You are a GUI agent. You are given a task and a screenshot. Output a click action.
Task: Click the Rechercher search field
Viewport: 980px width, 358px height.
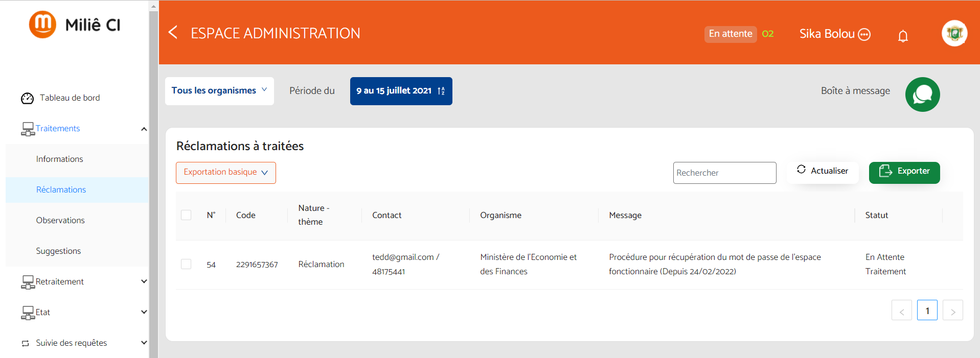pos(724,173)
